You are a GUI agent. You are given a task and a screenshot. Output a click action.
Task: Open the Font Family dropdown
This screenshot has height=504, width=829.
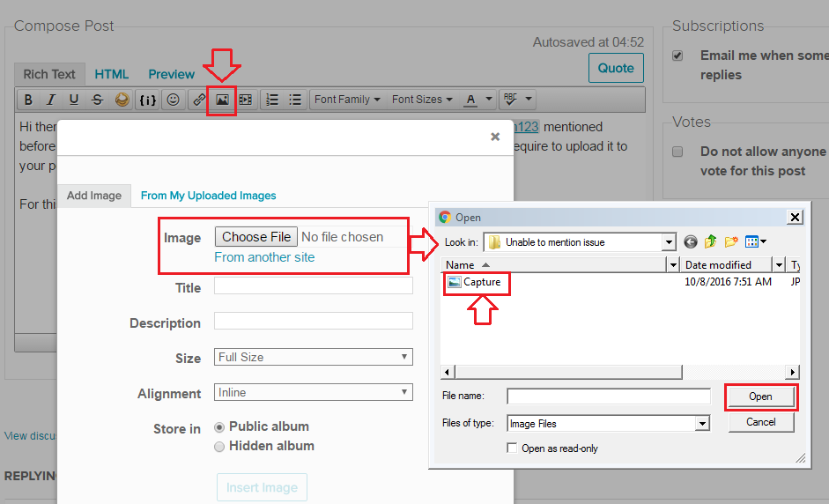347,100
